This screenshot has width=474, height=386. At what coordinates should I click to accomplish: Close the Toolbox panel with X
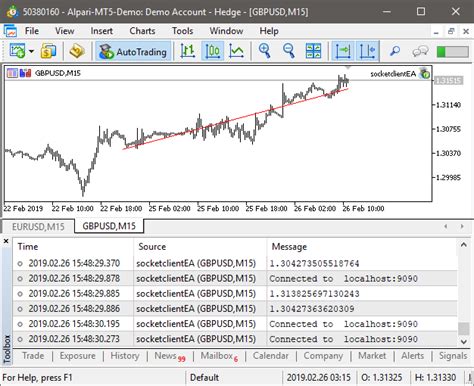6,241
